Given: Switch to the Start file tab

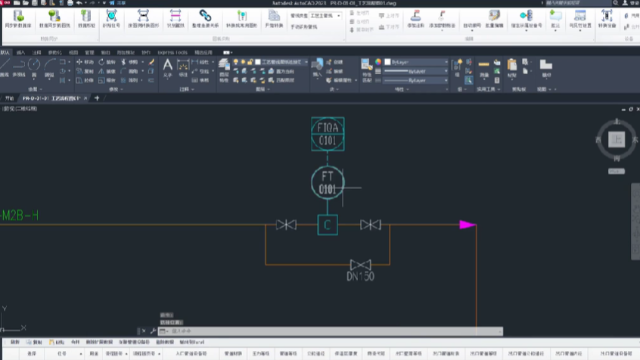Looking at the screenshot, I should pyautogui.click(x=9, y=98).
